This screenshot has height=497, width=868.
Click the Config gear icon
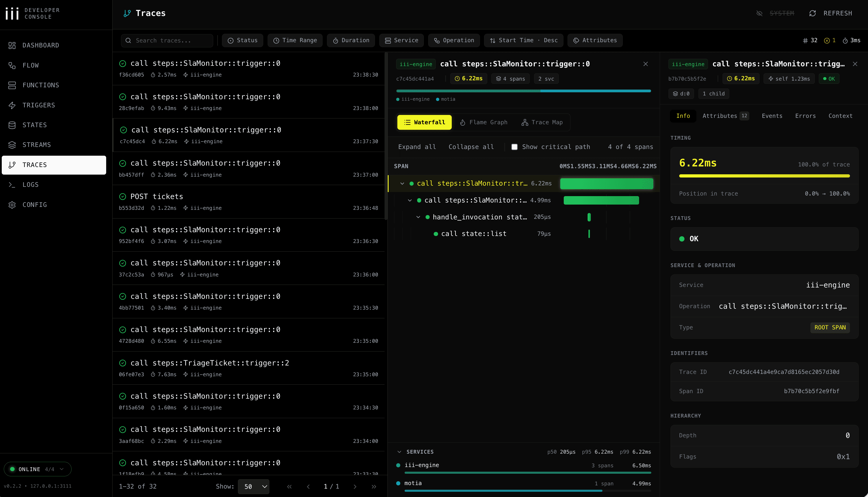(12, 205)
